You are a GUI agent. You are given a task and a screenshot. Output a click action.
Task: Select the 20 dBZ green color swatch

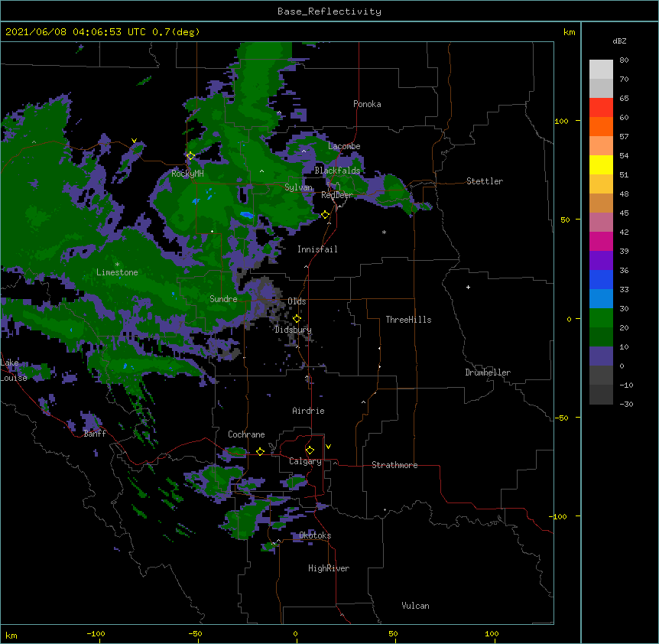click(601, 318)
